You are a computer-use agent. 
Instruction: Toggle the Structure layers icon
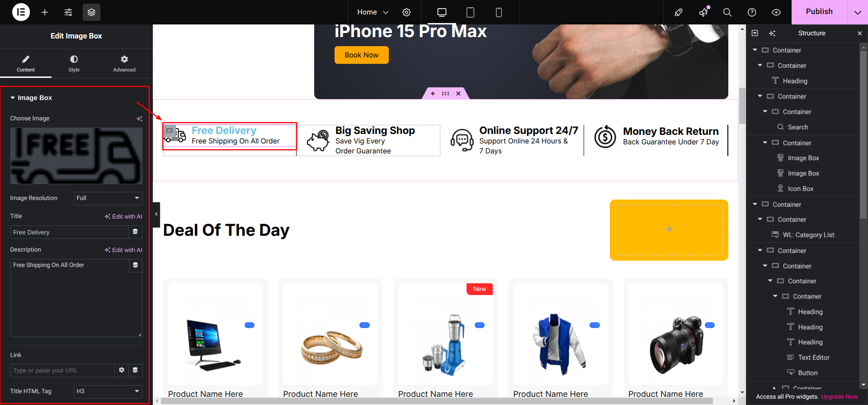point(91,12)
